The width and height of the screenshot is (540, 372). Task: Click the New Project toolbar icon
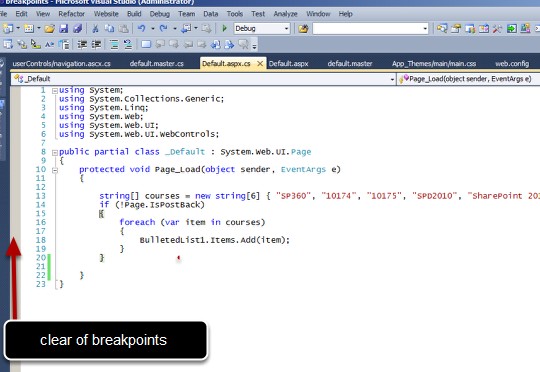coord(8,28)
